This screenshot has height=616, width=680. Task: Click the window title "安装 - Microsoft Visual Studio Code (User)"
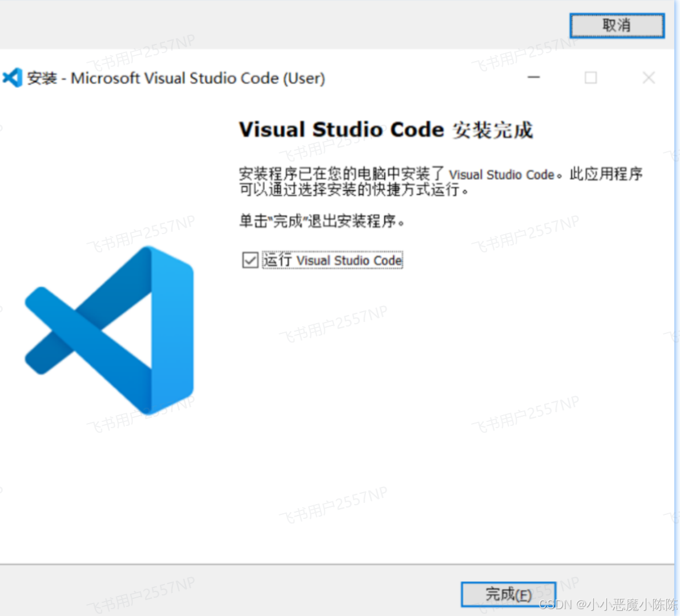pos(176,78)
